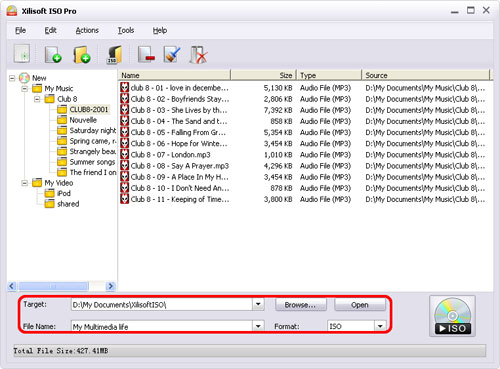The height and width of the screenshot is (369, 500).
Task: Click the Target path input field
Action: coord(162,304)
